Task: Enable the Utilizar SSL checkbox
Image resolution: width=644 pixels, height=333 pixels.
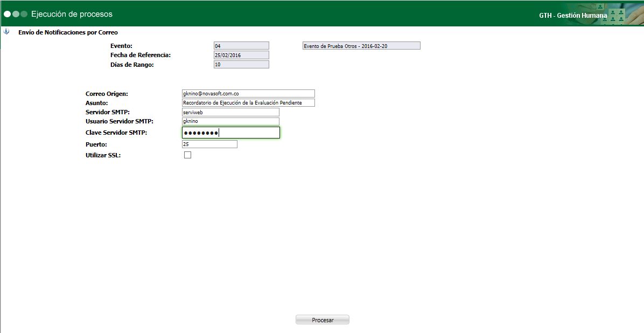Action: [x=188, y=155]
